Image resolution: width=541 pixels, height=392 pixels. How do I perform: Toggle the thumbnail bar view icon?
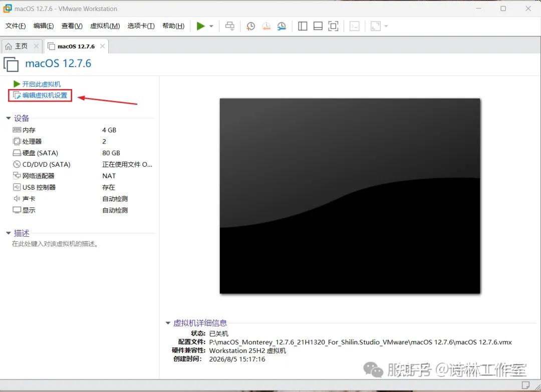(x=318, y=26)
